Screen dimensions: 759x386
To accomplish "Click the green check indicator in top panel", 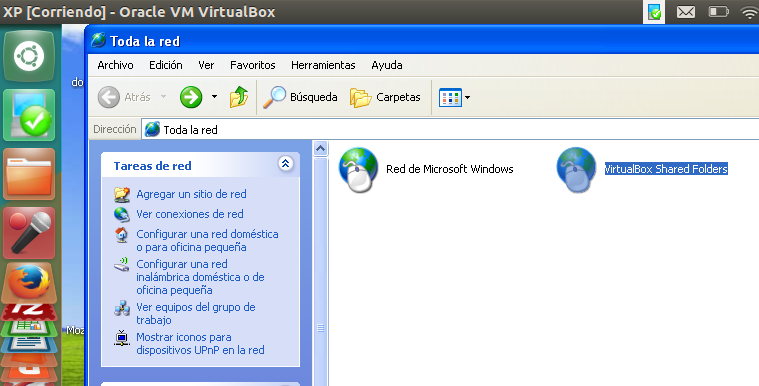I will 654,12.
